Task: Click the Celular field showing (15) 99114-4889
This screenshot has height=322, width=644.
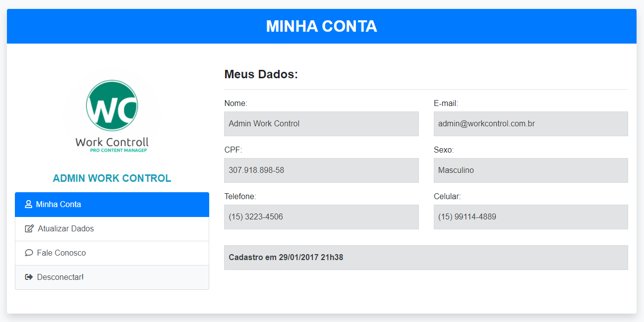Action: pos(531,217)
